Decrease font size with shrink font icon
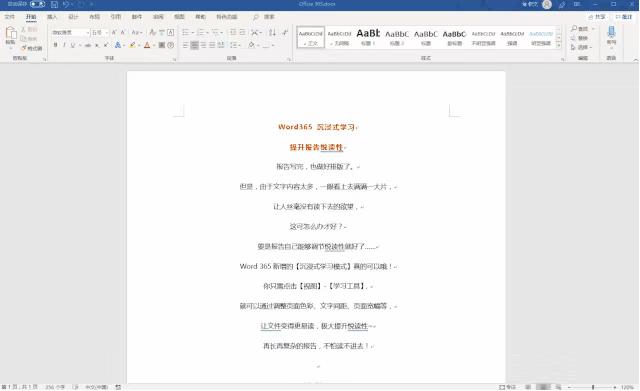The width and height of the screenshot is (640, 391). (x=123, y=32)
